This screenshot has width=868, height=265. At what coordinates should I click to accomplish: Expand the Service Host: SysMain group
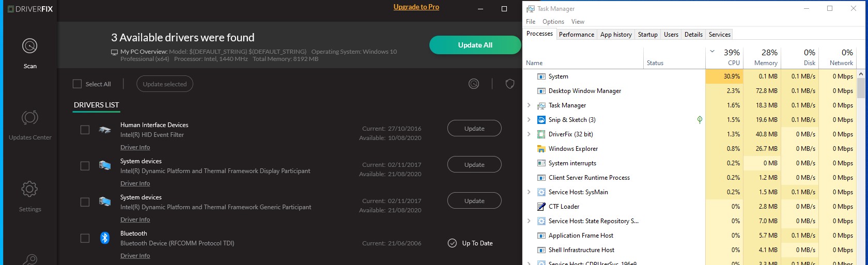[x=529, y=192]
